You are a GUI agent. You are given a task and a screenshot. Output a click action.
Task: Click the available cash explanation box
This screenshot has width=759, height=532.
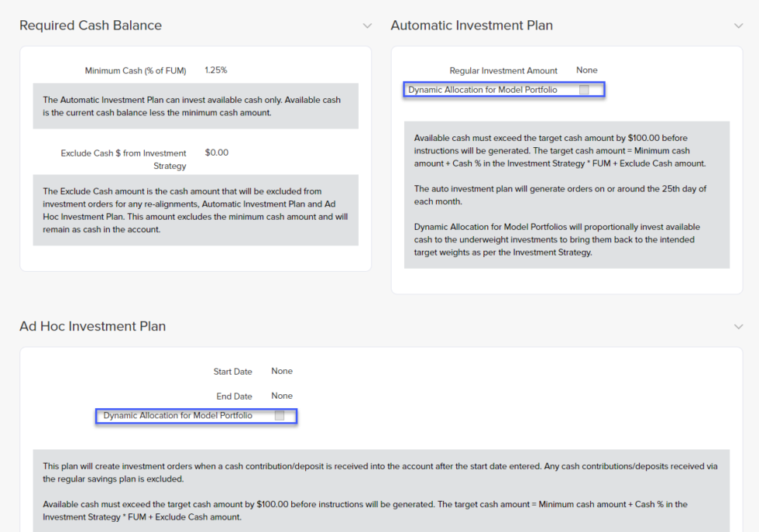196,111
